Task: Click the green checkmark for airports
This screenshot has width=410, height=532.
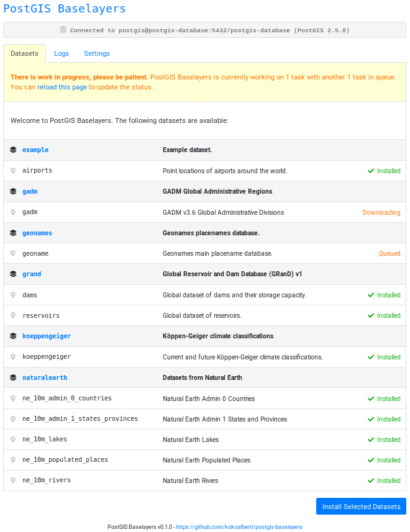Action: pyautogui.click(x=371, y=171)
